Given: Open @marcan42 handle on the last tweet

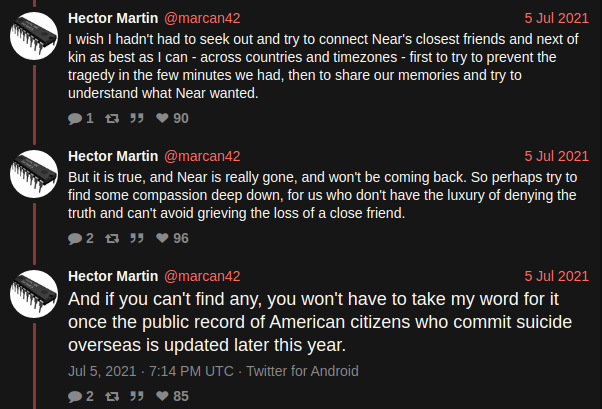Looking at the screenshot, I should coord(202,277).
